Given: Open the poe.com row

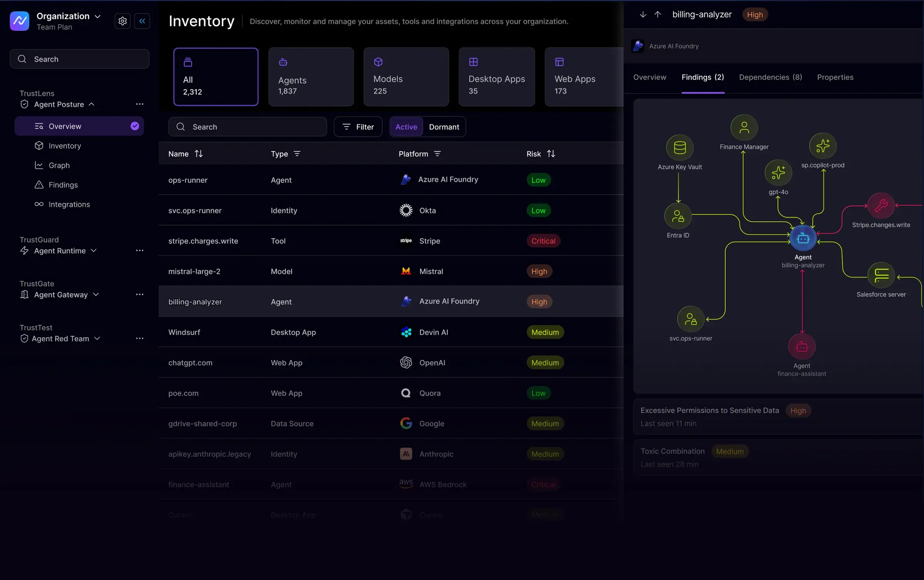Looking at the screenshot, I should 391,393.
